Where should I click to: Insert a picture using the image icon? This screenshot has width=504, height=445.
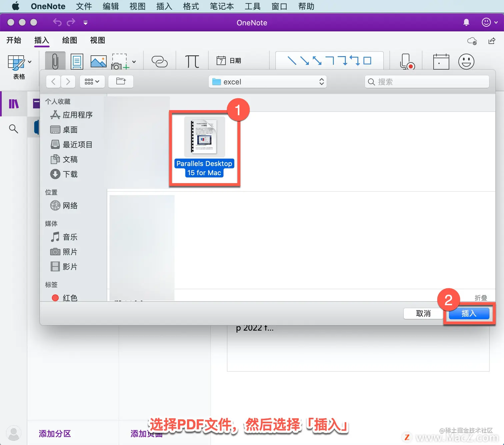(x=98, y=62)
